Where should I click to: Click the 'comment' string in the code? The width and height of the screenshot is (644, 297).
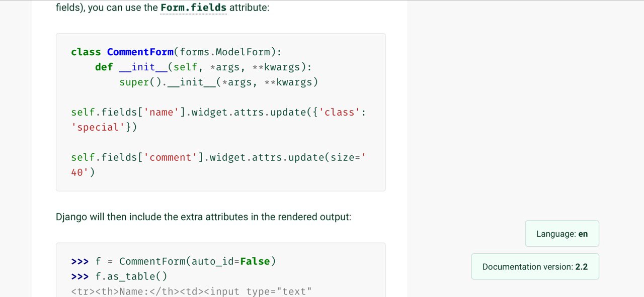point(171,158)
